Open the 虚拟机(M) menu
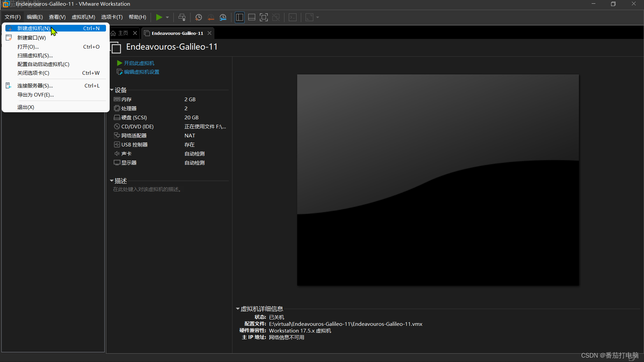 coord(83,17)
